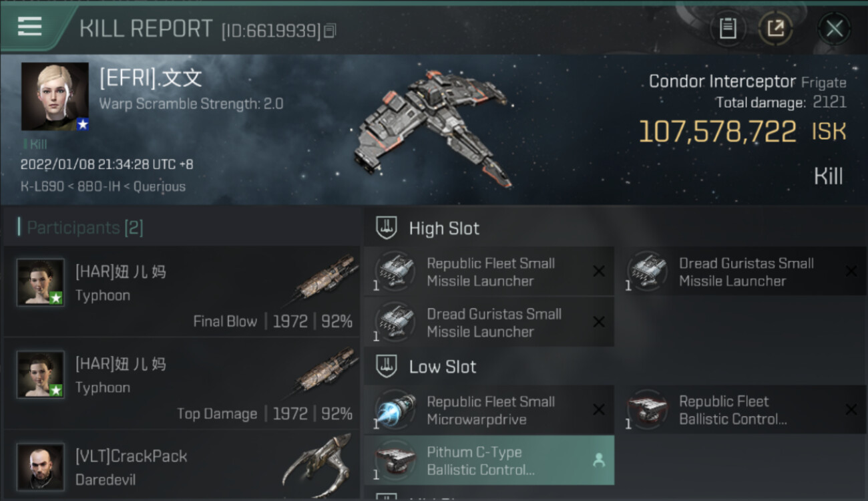This screenshot has height=501, width=868.
Task: Open the Top Damage Typhoon participant entry
Action: [x=182, y=383]
